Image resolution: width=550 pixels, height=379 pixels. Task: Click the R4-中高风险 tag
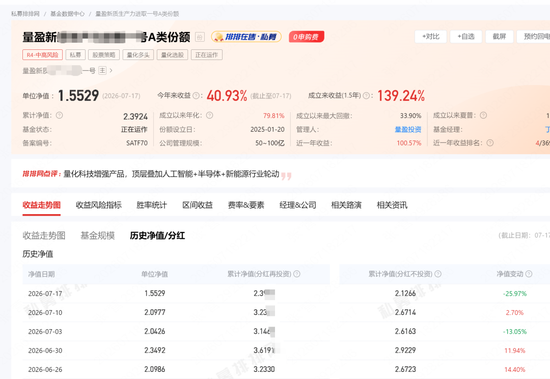click(x=42, y=55)
